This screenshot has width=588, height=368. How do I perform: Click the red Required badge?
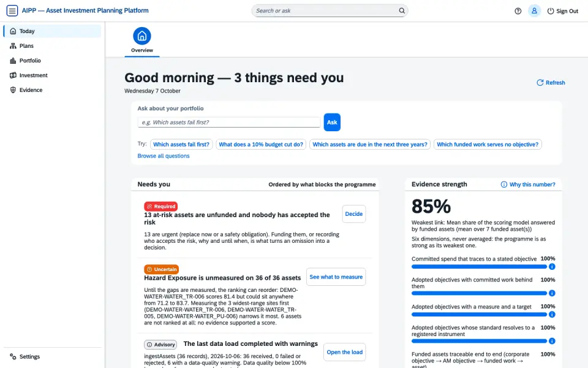pos(161,206)
